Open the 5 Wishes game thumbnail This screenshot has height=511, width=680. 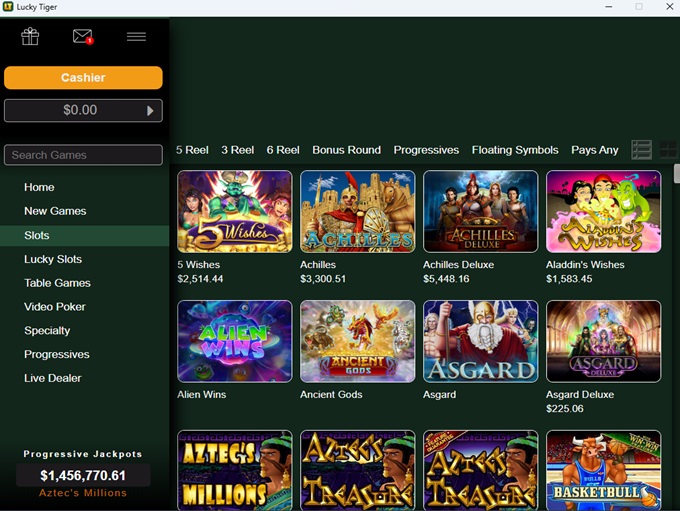click(235, 212)
